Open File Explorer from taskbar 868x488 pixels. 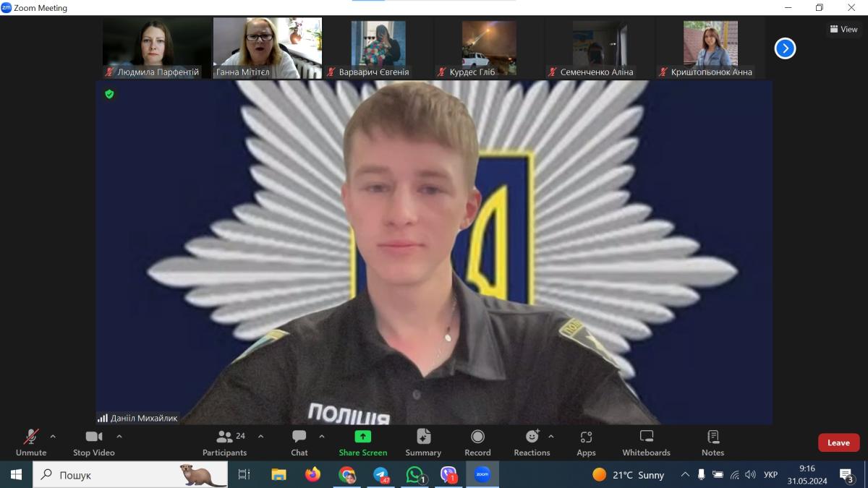click(278, 474)
